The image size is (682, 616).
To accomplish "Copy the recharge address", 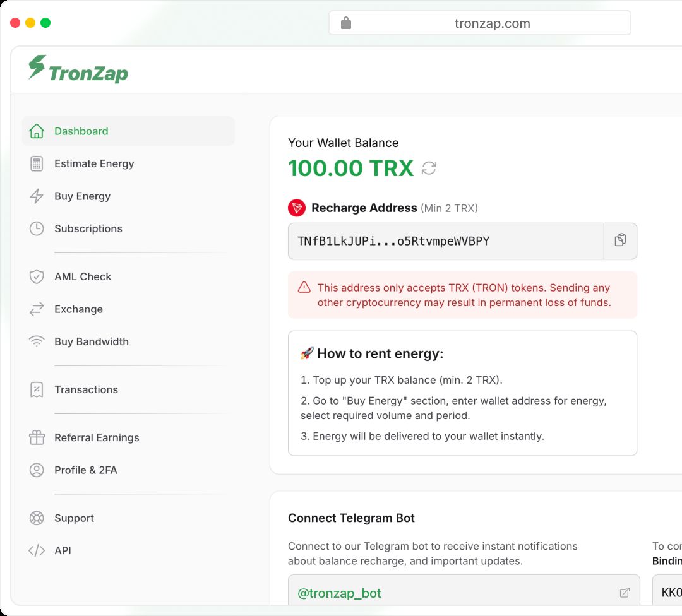I will pos(620,241).
